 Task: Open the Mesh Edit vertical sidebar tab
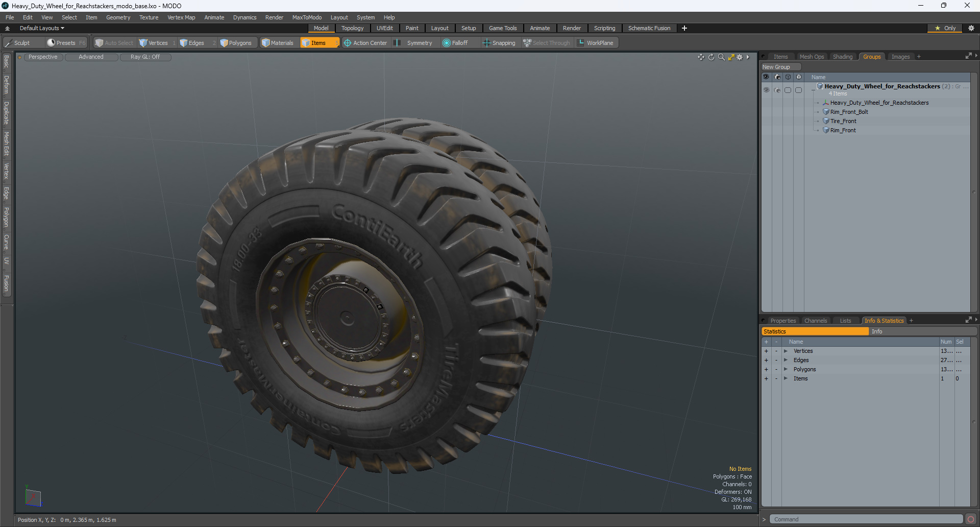tap(6, 143)
